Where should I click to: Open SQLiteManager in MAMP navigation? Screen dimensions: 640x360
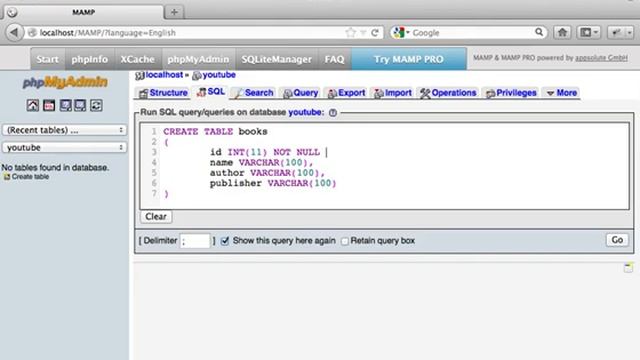(x=277, y=59)
